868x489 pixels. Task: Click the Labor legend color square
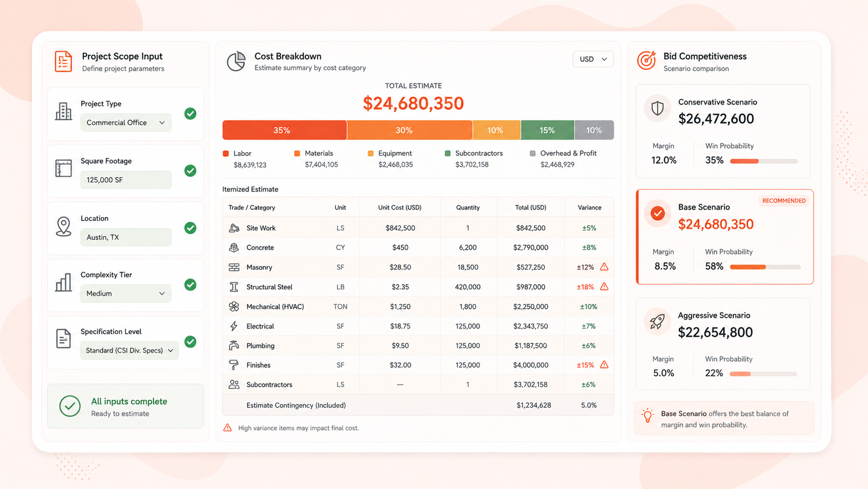(226, 153)
